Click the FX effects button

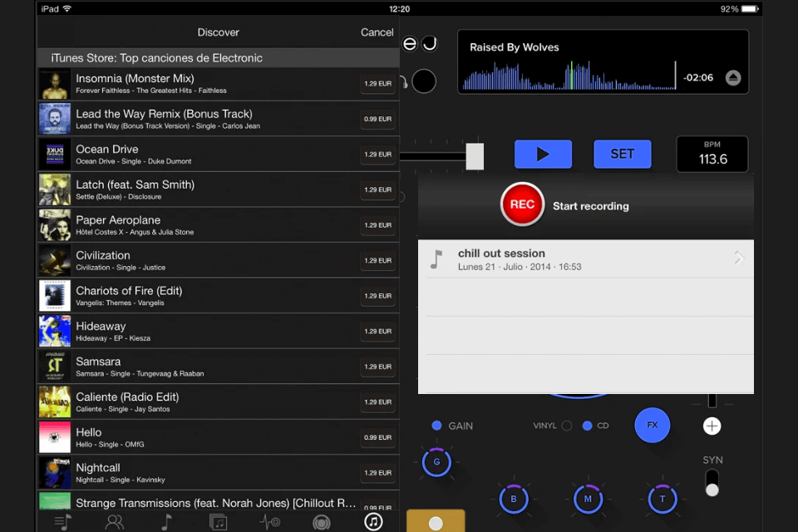tap(652, 425)
